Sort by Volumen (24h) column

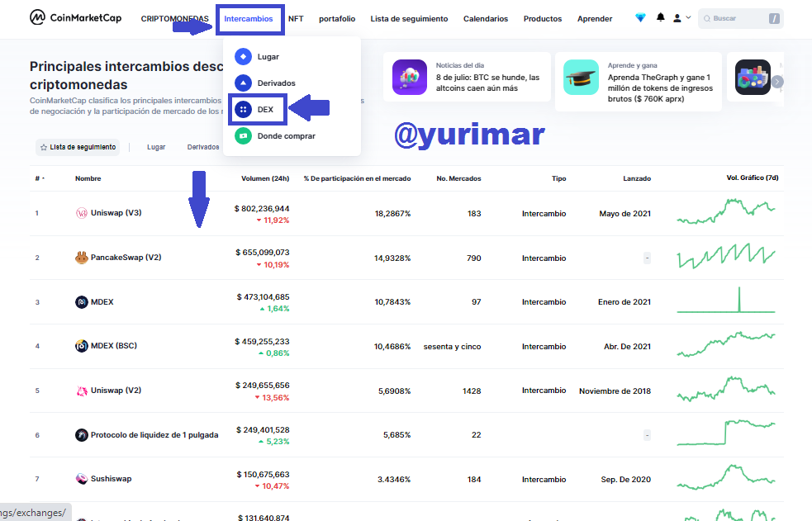(265, 178)
